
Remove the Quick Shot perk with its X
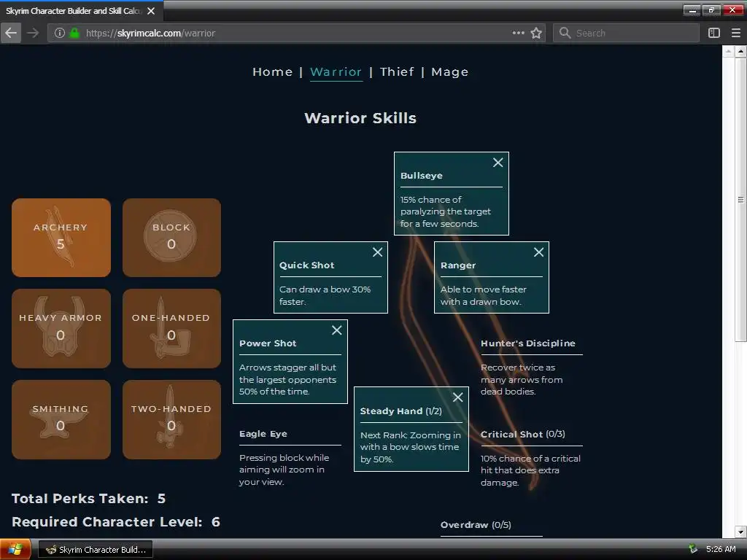pyautogui.click(x=377, y=252)
